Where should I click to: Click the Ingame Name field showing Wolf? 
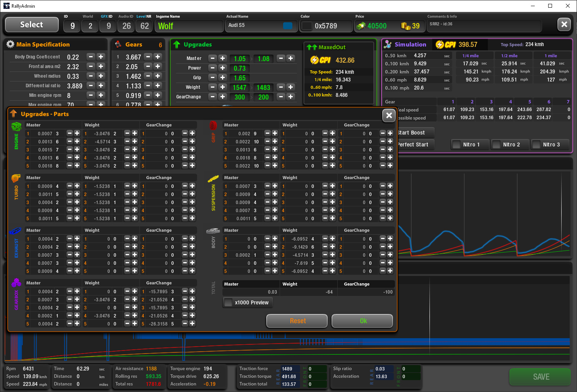coord(189,26)
